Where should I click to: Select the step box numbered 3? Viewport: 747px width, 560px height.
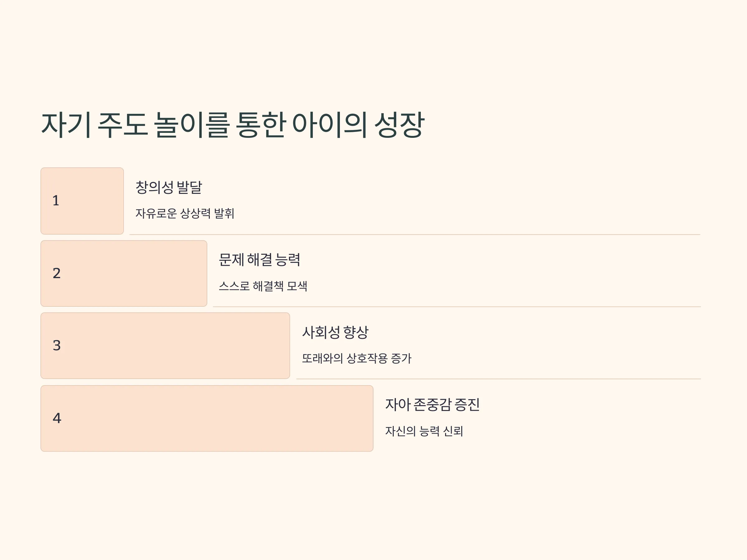pos(165,346)
